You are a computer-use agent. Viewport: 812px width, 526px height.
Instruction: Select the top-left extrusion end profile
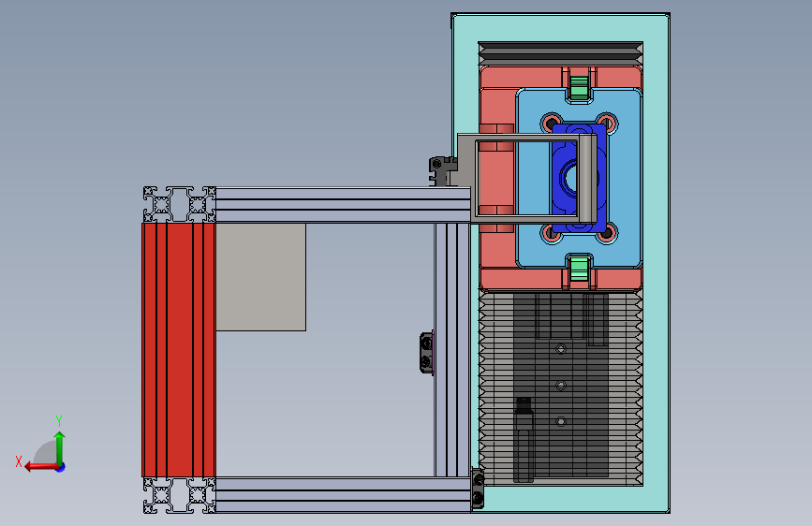pyautogui.click(x=179, y=205)
